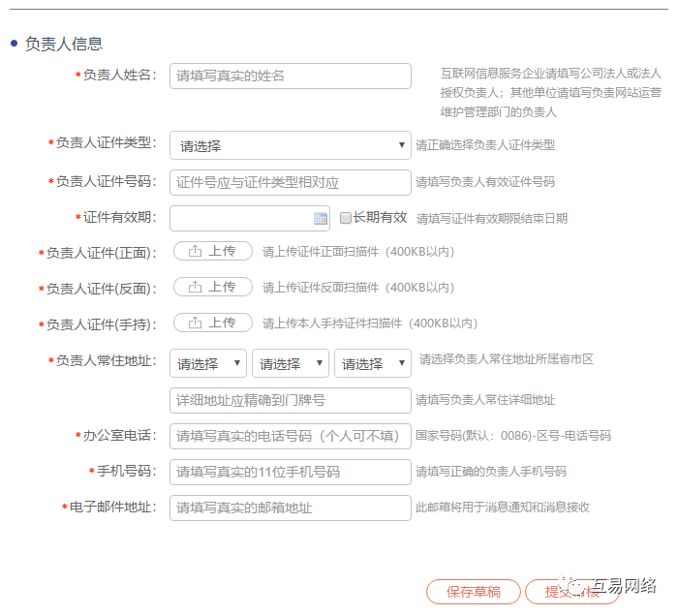678x616 pixels.
Task: Focus the 手机号码 input field
Action: coord(291,472)
